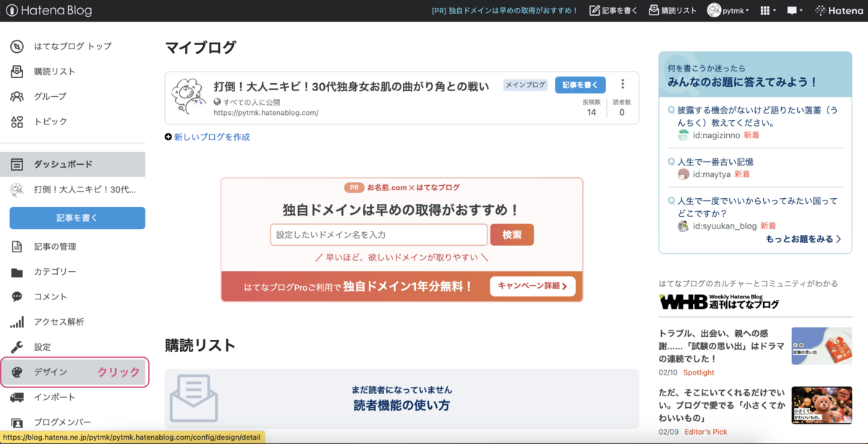Image resolution: width=868 pixels, height=444 pixels.
Task: Click the 検索 button in domain ad
Action: pyautogui.click(x=512, y=235)
